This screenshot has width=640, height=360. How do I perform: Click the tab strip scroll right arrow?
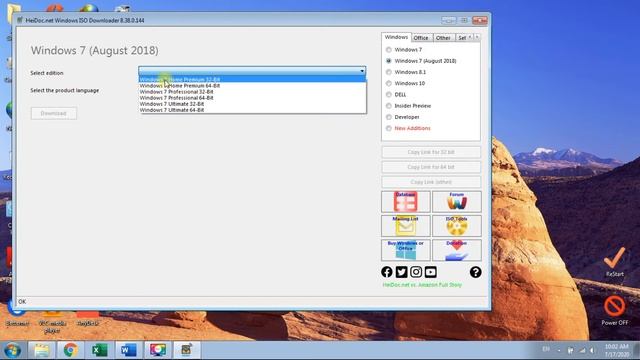click(477, 37)
